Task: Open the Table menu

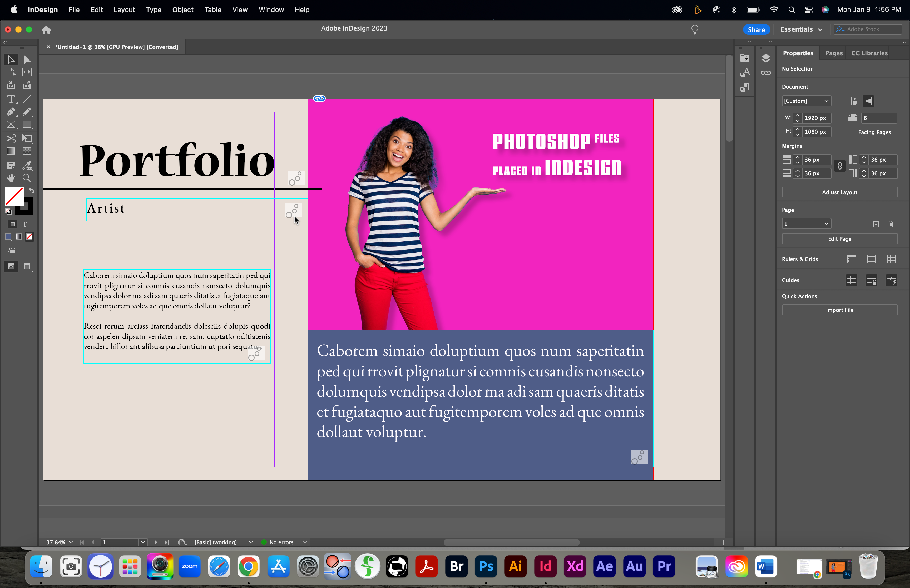Action: point(213,9)
